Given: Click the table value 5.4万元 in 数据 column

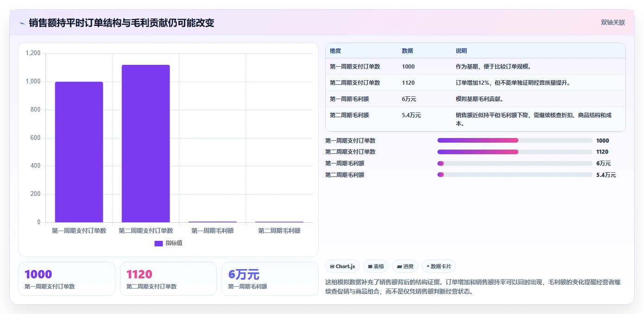Looking at the screenshot, I should (411, 115).
